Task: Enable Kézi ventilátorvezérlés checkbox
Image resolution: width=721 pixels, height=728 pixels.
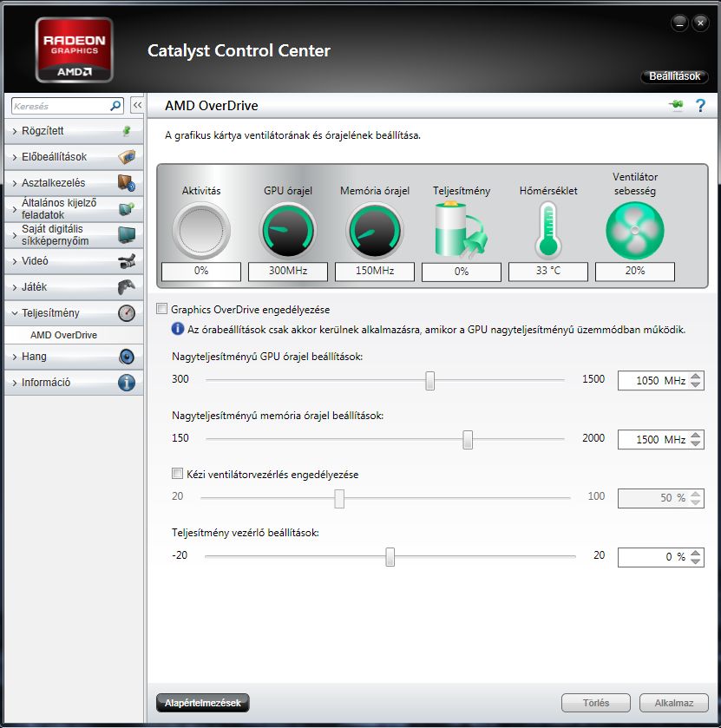Action: click(177, 474)
